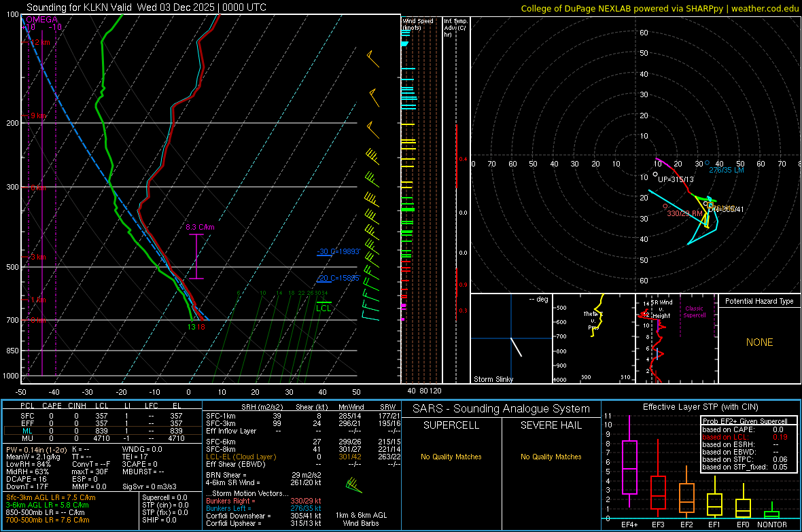Click the 700-500mb LR value
The height and width of the screenshot is (532, 802).
[x=48, y=520]
